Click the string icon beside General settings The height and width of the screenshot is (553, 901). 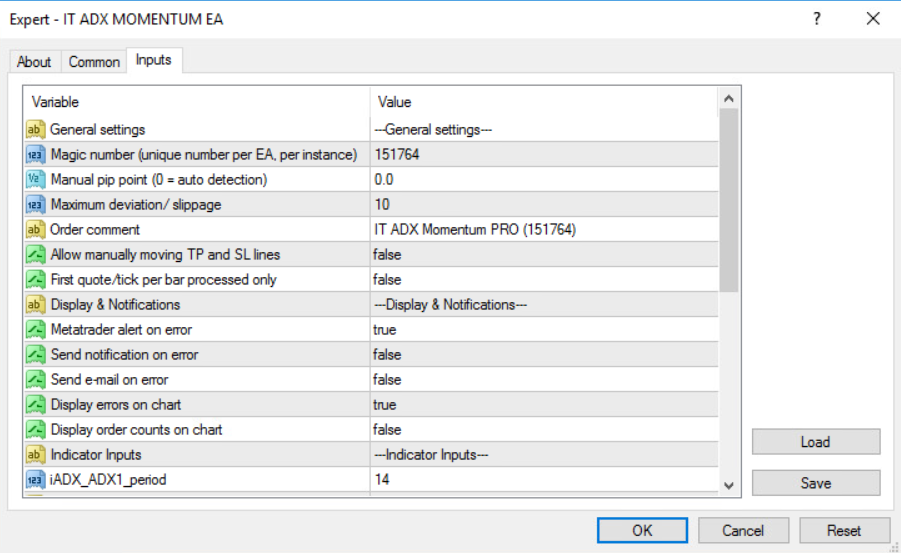pyautogui.click(x=35, y=129)
